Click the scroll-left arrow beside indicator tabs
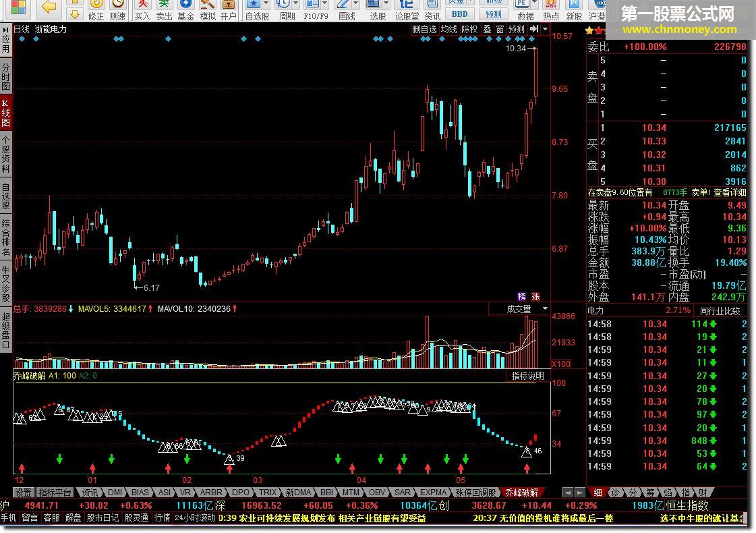This screenshot has width=756, height=533. pos(568,493)
